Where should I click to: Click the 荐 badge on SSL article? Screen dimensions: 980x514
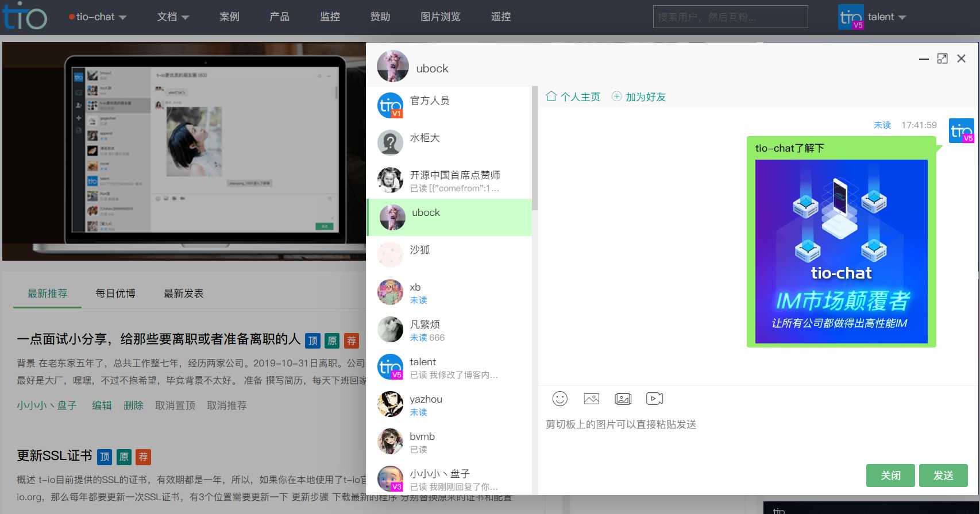pos(143,457)
